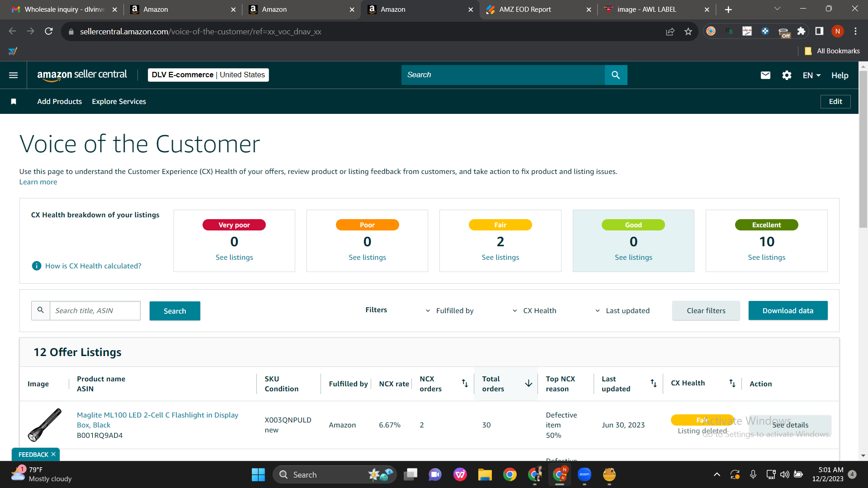See listings under the Good category
Viewport: 868px width, 488px height.
(633, 258)
